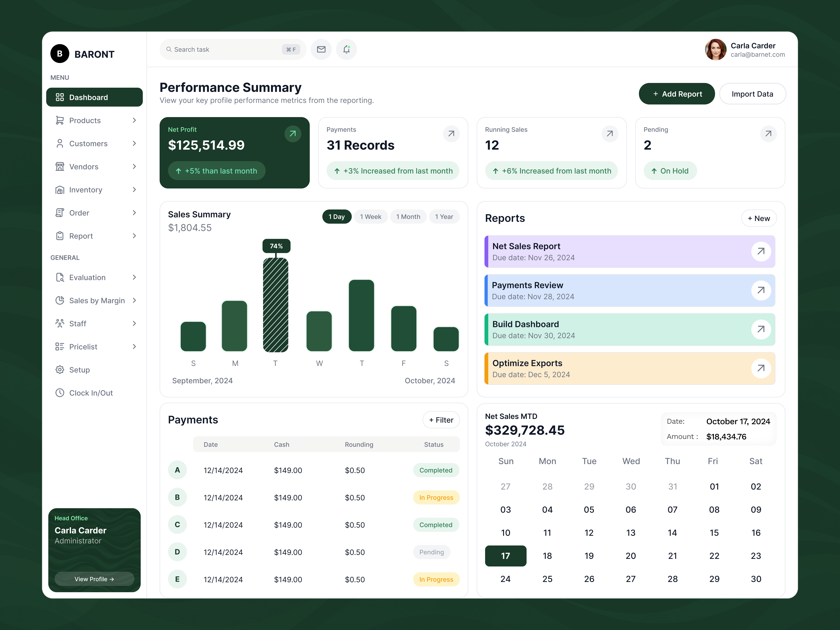The image size is (840, 630).
Task: Select the highlighted 74% Tuesday bar
Action: pos(276,305)
